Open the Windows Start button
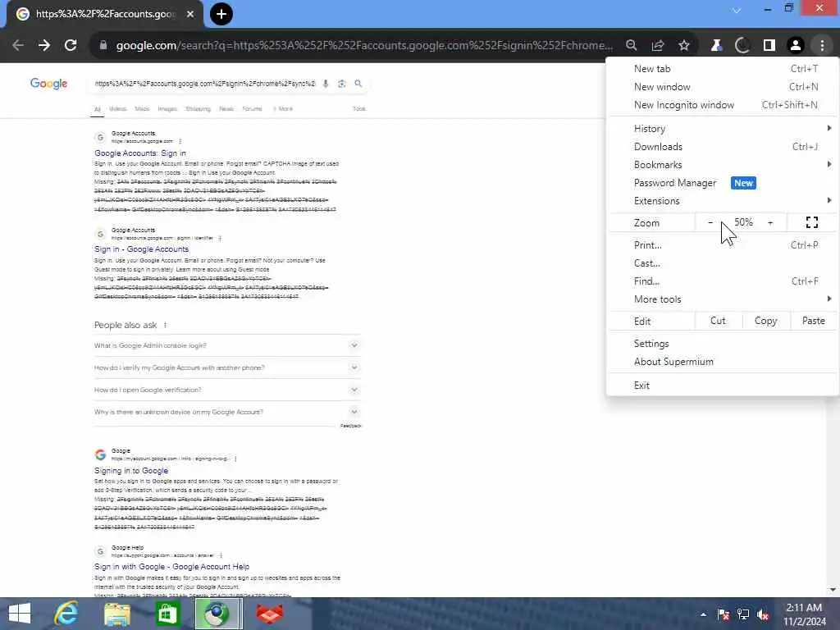Viewport: 840px width, 630px height. pyautogui.click(x=20, y=614)
